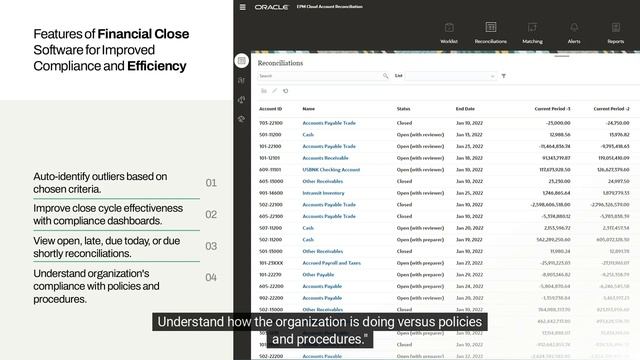The height and width of the screenshot is (360, 640).
Task: Open Cash link for account 507-11200
Action: tap(308, 228)
